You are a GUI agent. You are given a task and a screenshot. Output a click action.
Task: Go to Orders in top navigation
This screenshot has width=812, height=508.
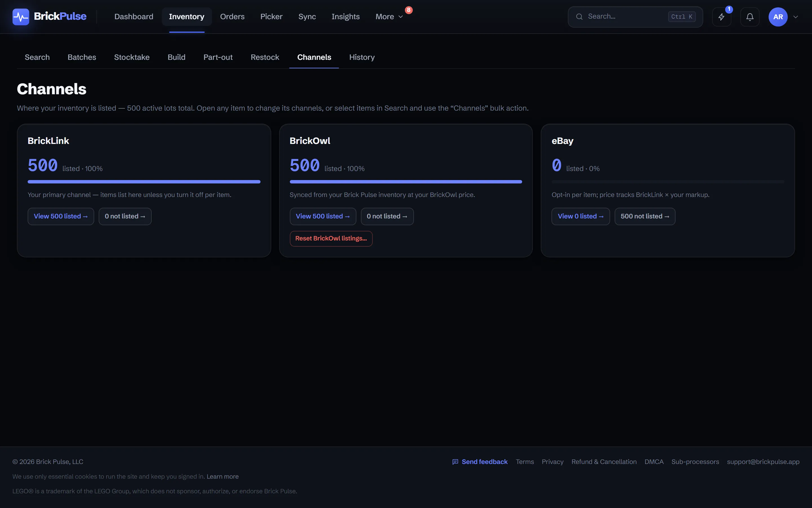[232, 16]
